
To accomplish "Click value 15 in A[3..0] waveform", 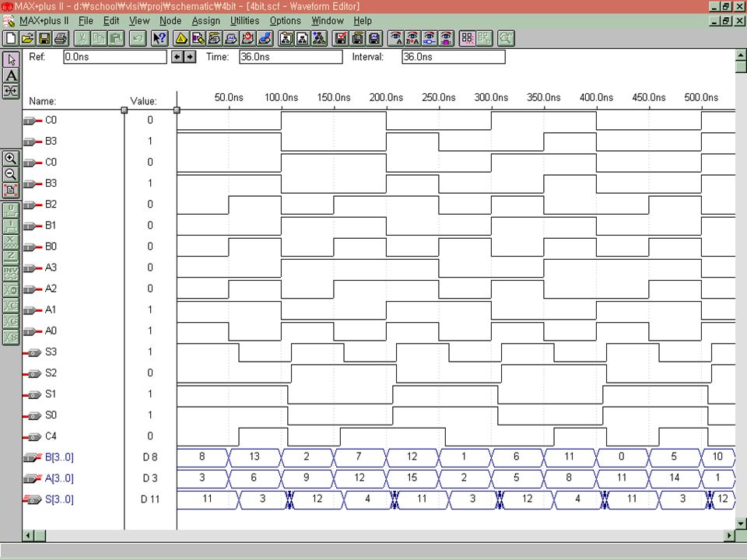I will (x=412, y=478).
